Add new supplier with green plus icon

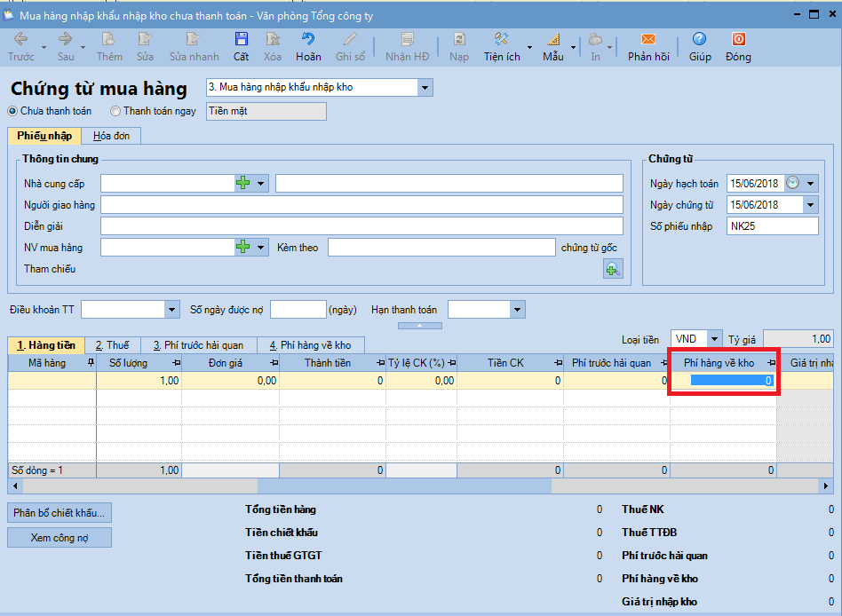(243, 183)
